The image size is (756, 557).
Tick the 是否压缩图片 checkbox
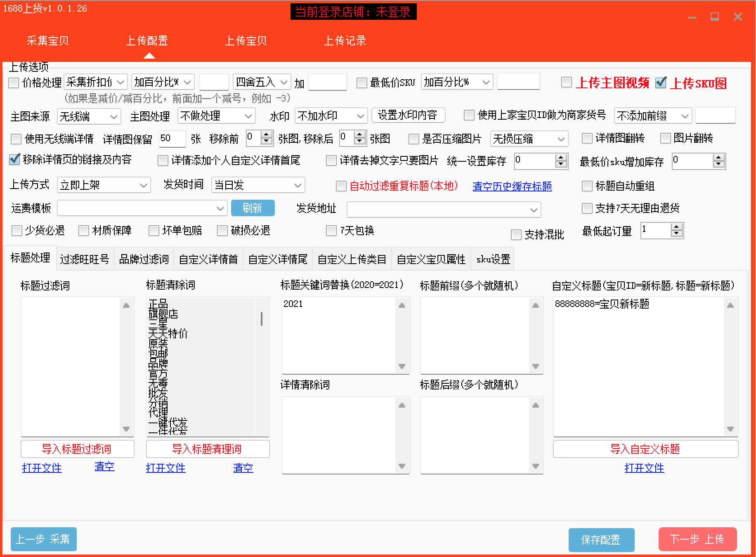pyautogui.click(x=413, y=139)
